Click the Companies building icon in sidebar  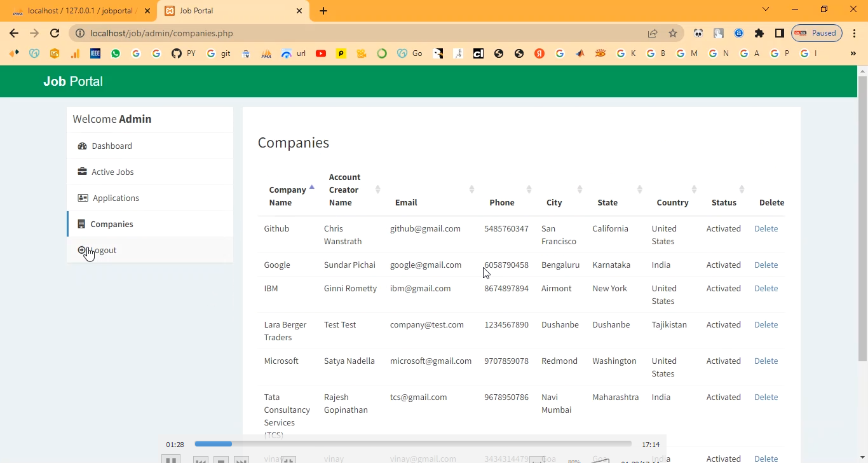pyautogui.click(x=81, y=224)
